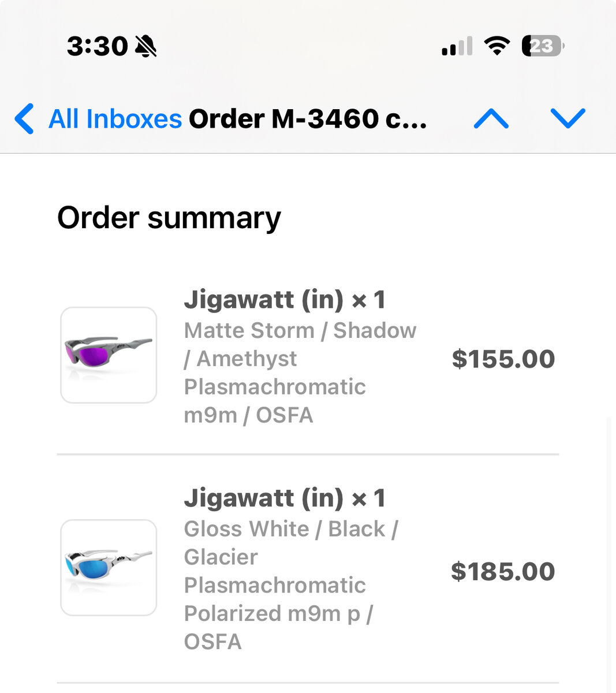Show next message with down arrow

click(568, 118)
